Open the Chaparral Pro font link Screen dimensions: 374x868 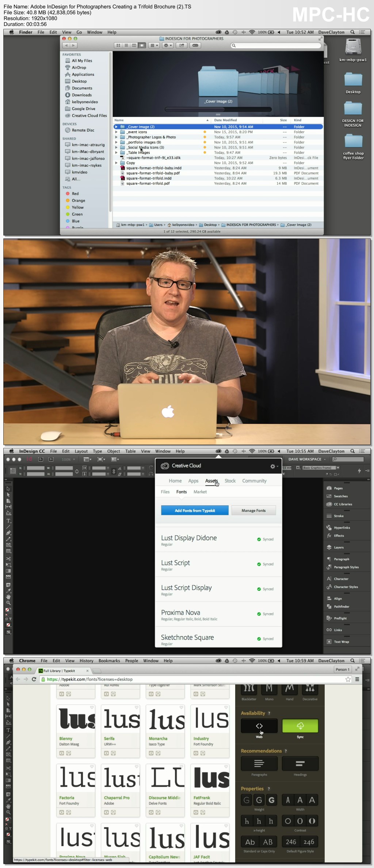pyautogui.click(x=117, y=798)
